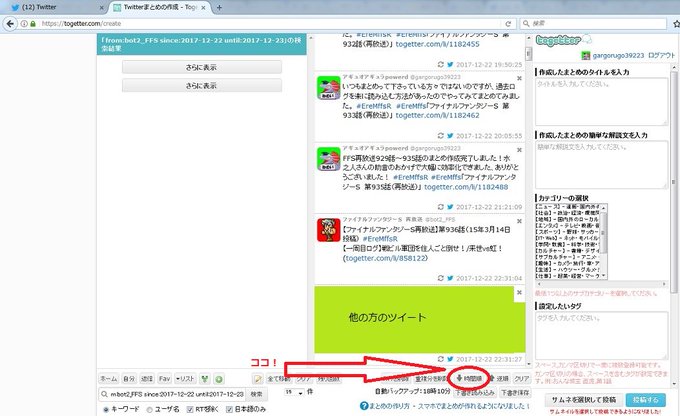
Task: Open the 15 件 count dropdown
Action: click(x=294, y=392)
